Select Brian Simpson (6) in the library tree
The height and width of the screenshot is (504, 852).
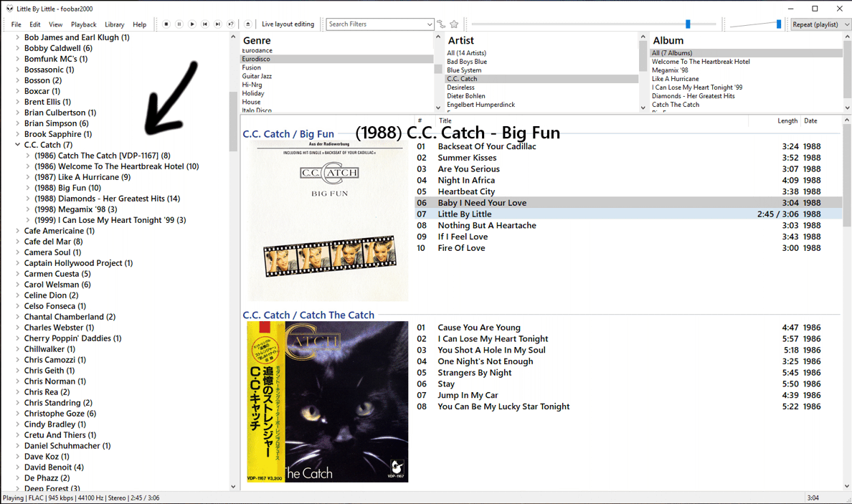(x=57, y=123)
